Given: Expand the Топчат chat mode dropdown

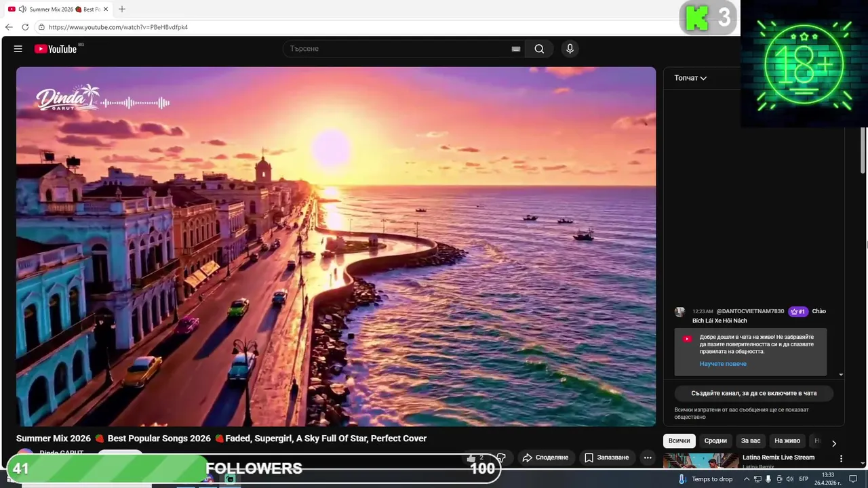Looking at the screenshot, I should [690, 78].
